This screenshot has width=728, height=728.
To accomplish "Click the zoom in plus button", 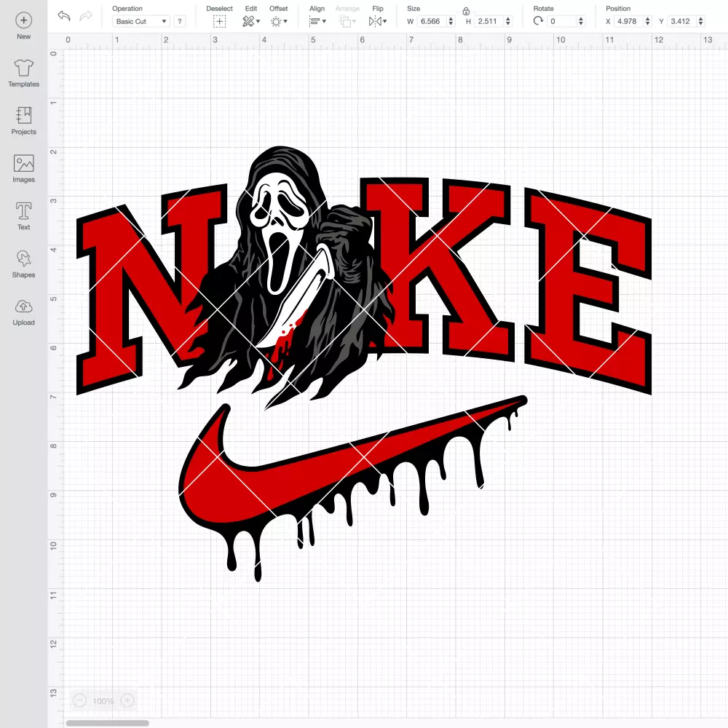I will [127, 700].
